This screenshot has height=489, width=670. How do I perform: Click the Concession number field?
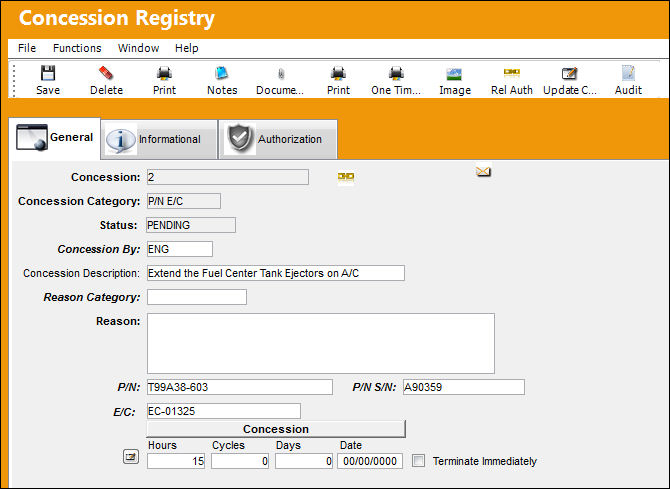coord(228,177)
